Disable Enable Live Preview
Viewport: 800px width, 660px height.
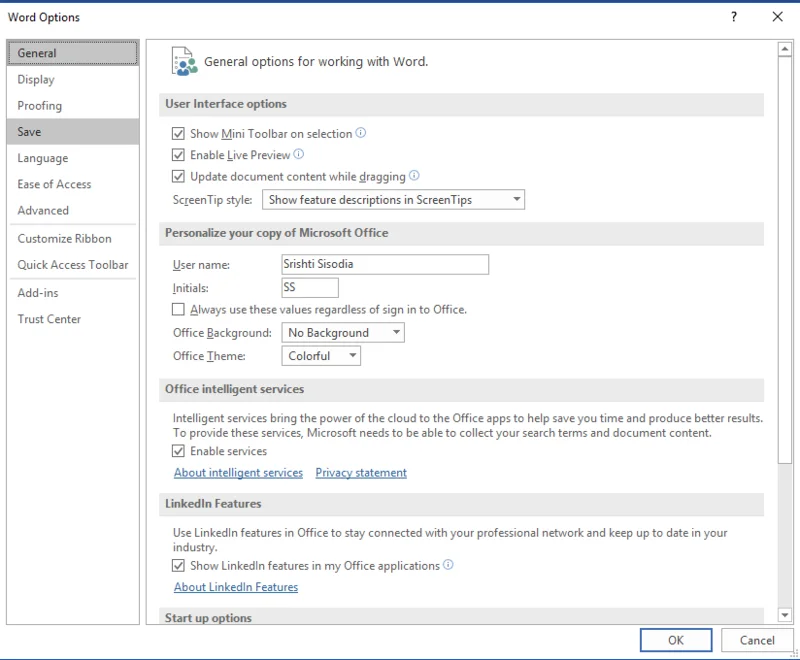coord(178,155)
